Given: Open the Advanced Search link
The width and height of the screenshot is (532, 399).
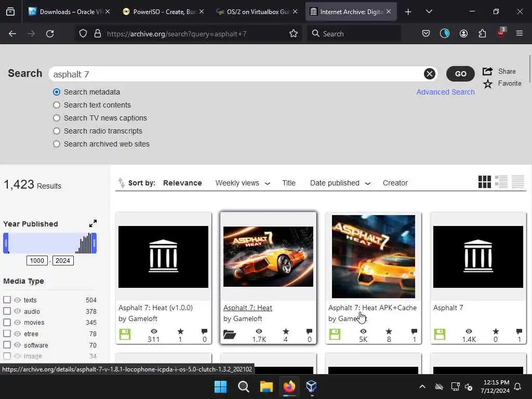Looking at the screenshot, I should pos(445,92).
